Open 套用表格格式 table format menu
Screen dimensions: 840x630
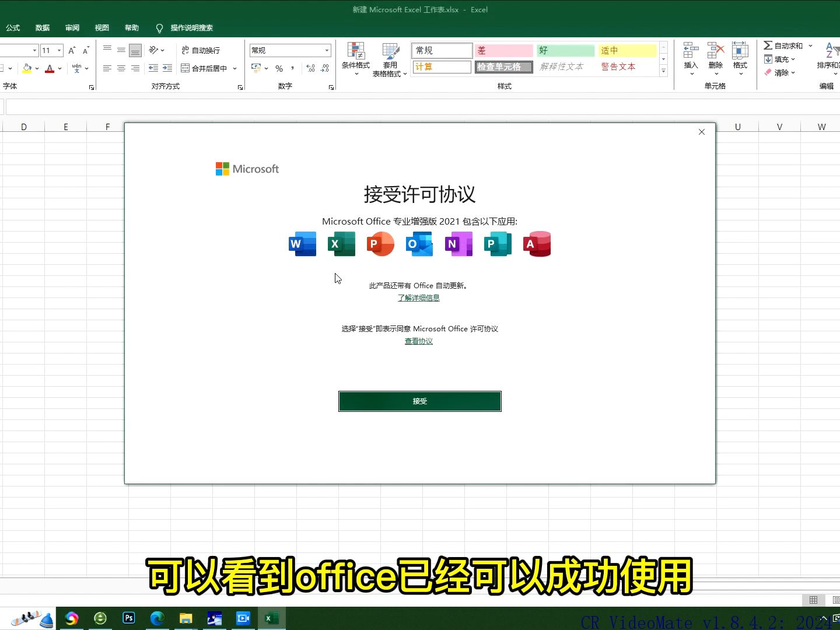pyautogui.click(x=390, y=60)
